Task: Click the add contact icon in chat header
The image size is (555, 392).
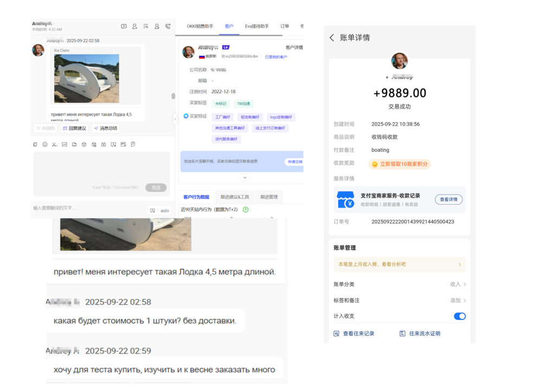Action: pyautogui.click(x=134, y=26)
